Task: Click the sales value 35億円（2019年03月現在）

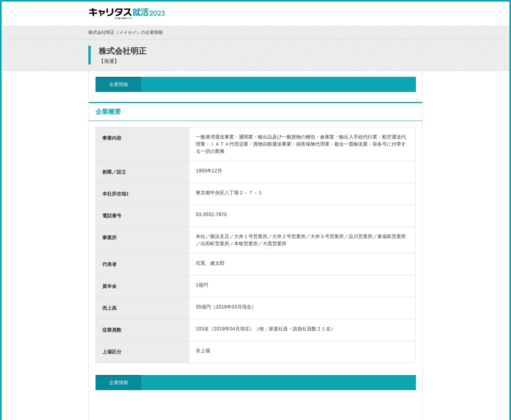Action: pos(226,307)
